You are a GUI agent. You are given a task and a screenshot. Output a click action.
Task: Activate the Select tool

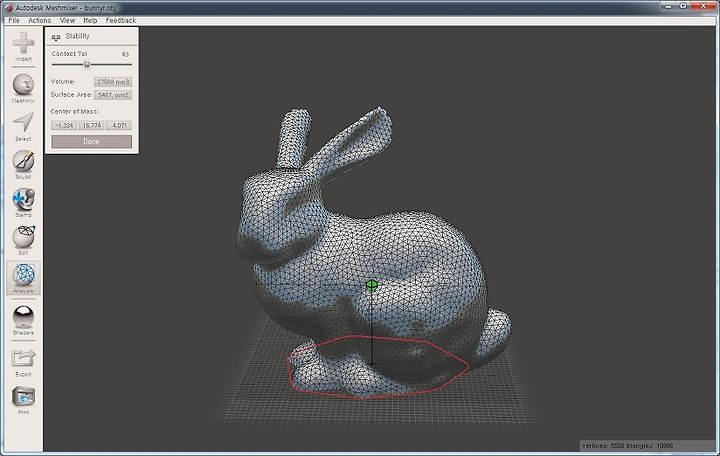tap(23, 126)
